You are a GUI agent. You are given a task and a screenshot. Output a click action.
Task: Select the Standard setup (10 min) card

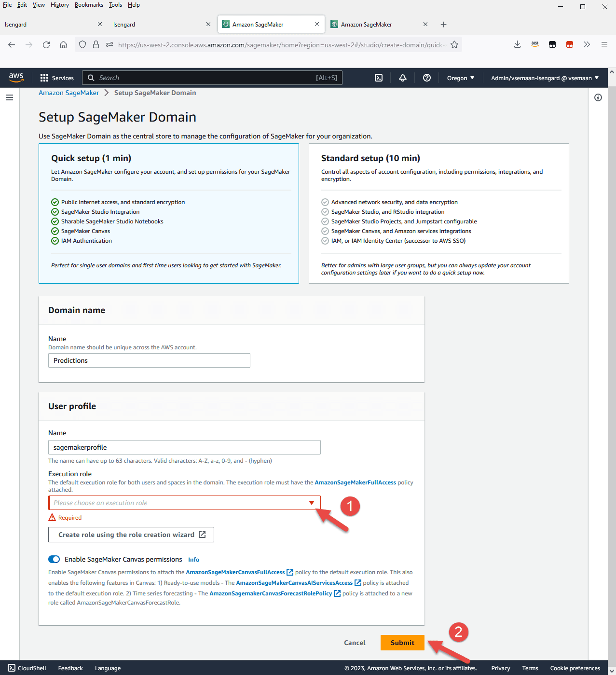[439, 213]
